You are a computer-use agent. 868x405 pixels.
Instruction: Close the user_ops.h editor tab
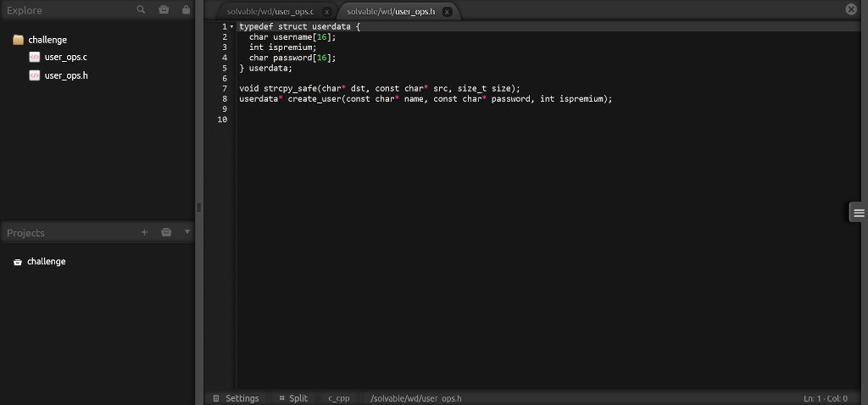point(447,12)
